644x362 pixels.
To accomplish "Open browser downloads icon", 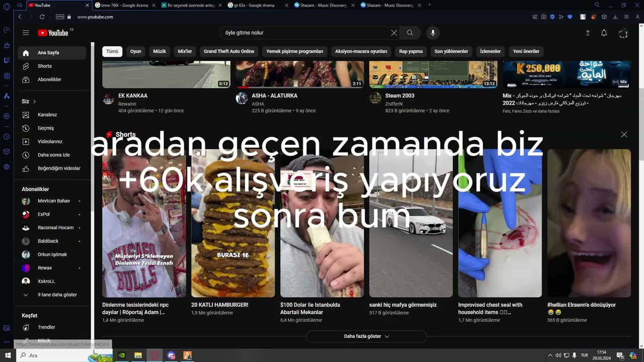I will click(615, 17).
